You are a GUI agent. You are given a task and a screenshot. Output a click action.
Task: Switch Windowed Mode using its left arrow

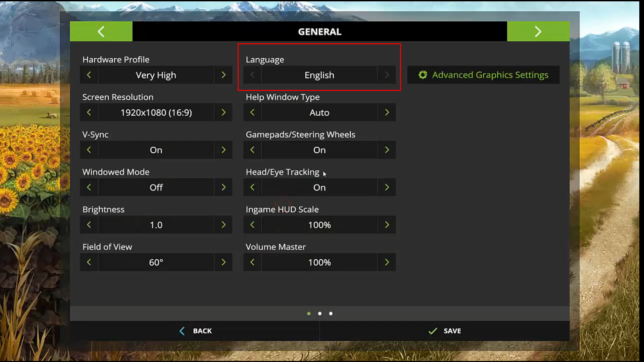coord(89,187)
